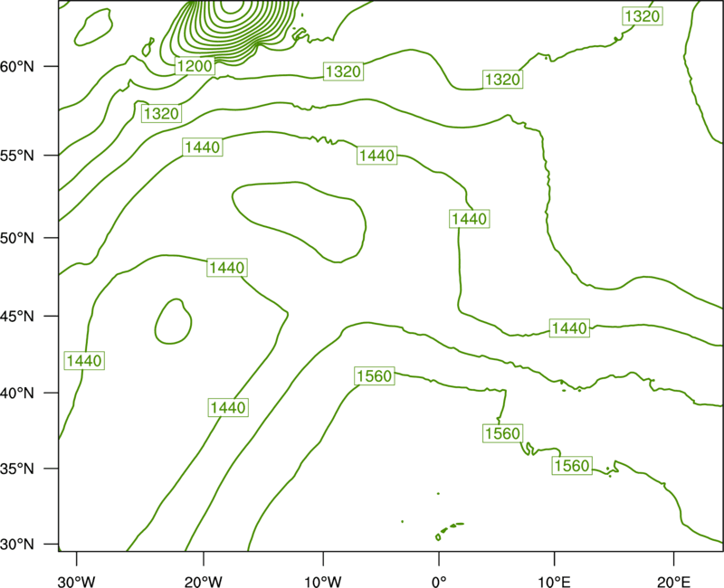
Task: Click the leftmost 1560 contour label
Action: tap(375, 376)
